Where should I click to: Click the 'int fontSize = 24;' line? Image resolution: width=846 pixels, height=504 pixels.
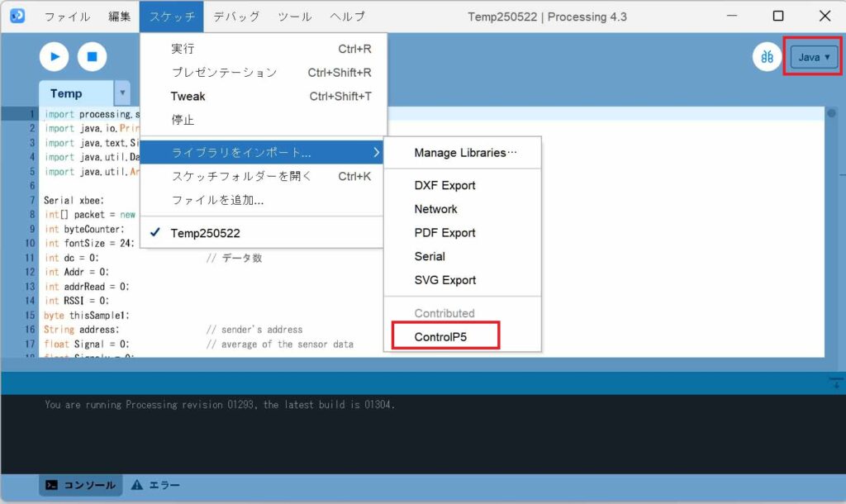point(89,244)
